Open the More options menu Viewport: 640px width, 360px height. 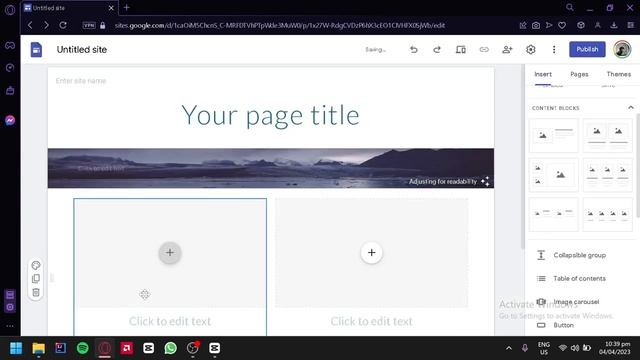(x=554, y=49)
